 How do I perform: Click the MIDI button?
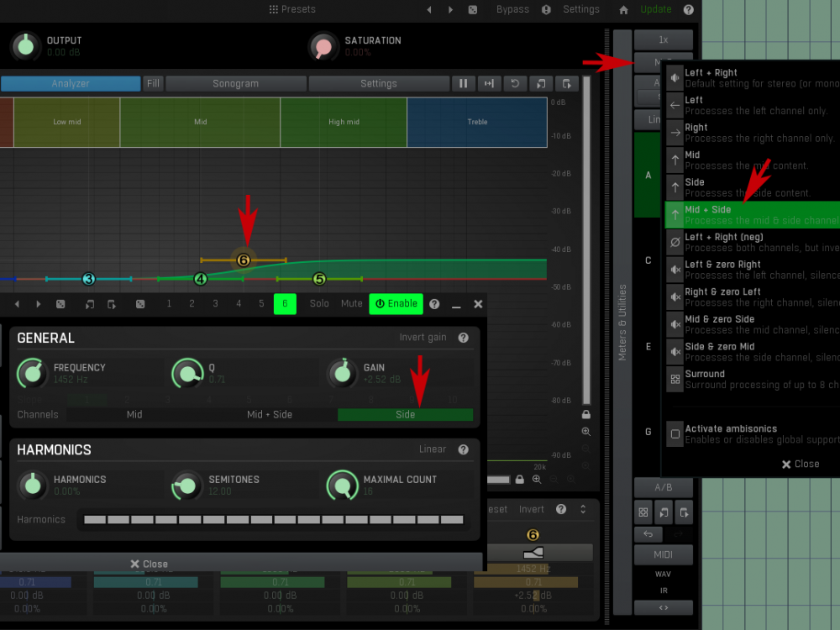tap(664, 554)
